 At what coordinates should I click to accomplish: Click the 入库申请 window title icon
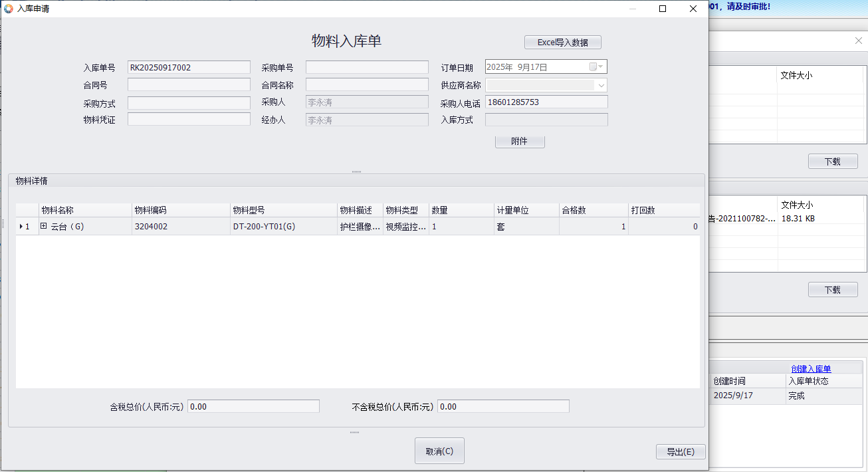tap(9, 9)
